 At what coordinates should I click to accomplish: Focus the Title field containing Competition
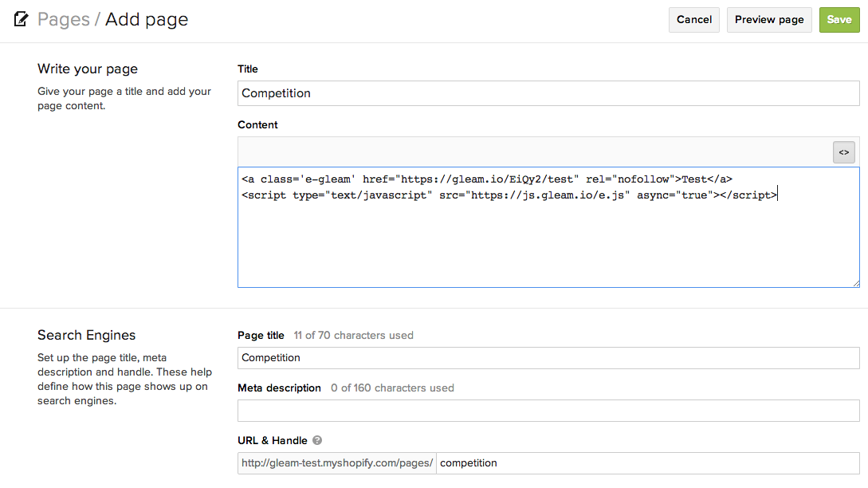click(548, 93)
